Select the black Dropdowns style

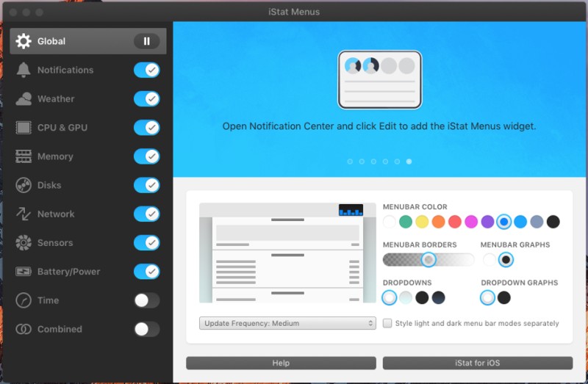(x=422, y=298)
